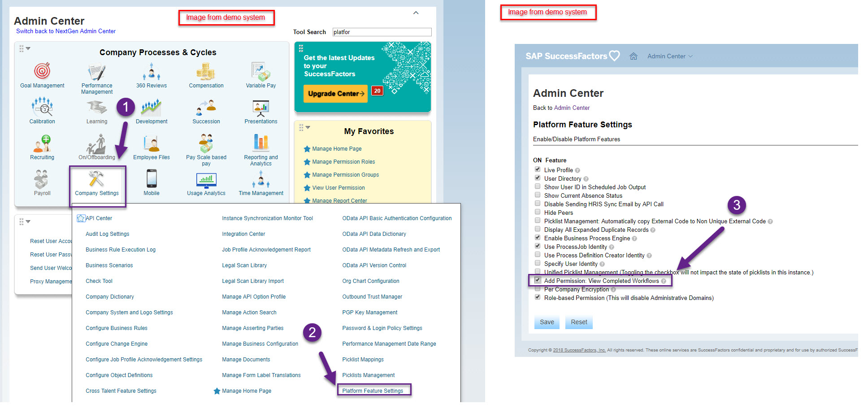Toggle the User Directory checkbox

(538, 178)
